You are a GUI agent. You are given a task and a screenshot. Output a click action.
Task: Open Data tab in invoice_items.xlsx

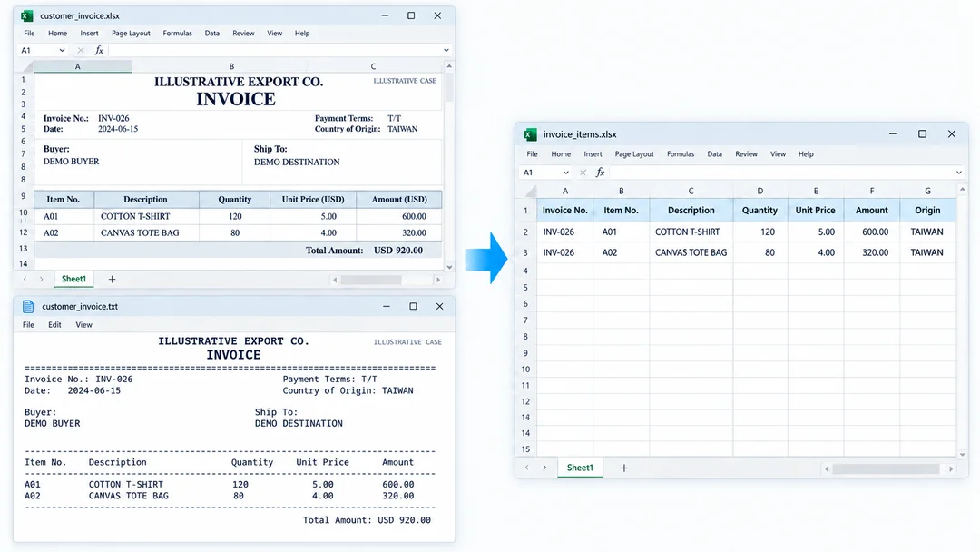click(x=714, y=153)
